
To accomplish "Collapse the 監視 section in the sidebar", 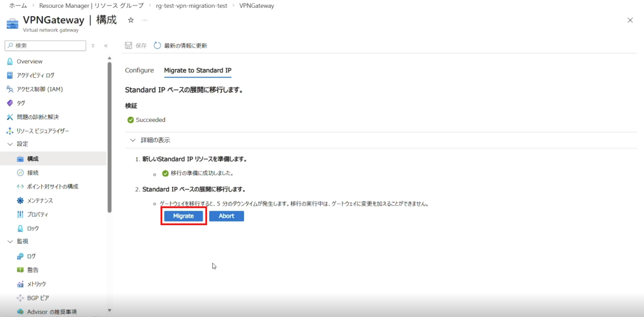I will tap(10, 241).
